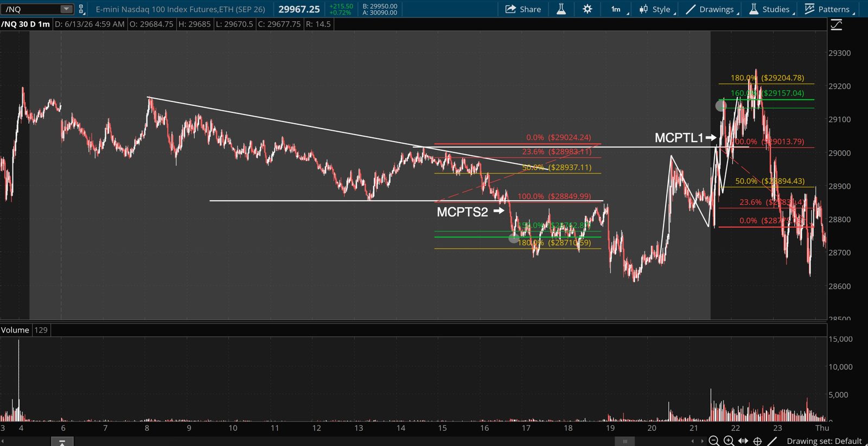Collapse the Volume subgraph expander arrow
The width and height of the screenshot is (868, 446).
[x=62, y=443]
